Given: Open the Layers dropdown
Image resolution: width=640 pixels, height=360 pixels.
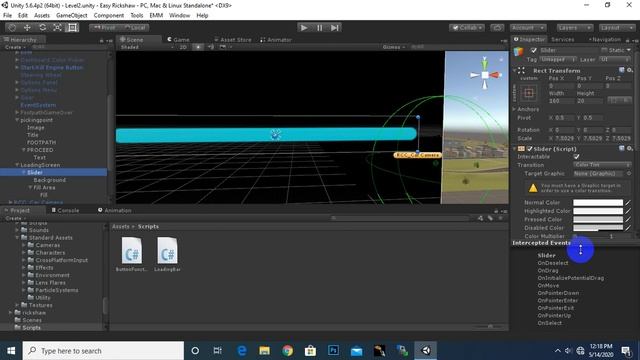Looking at the screenshot, I should [x=575, y=28].
